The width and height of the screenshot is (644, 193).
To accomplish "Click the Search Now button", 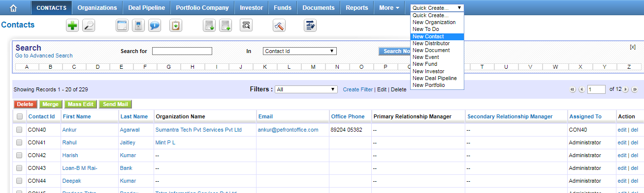I will [x=394, y=51].
